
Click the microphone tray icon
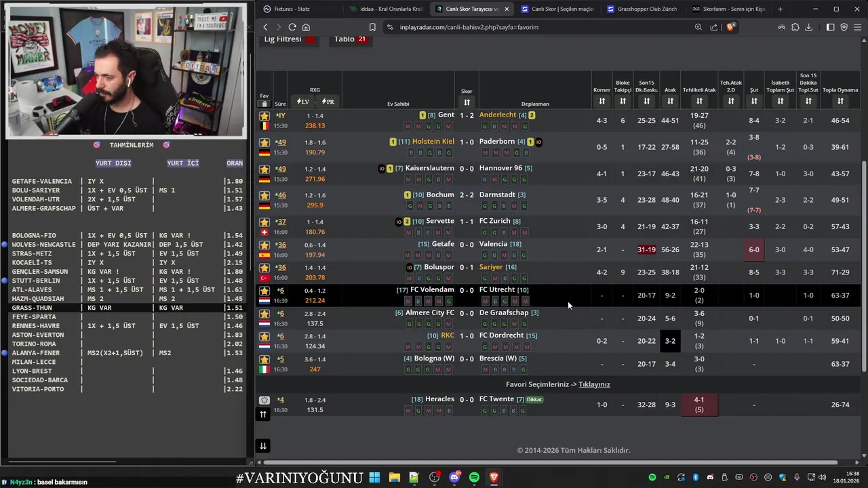797,477
